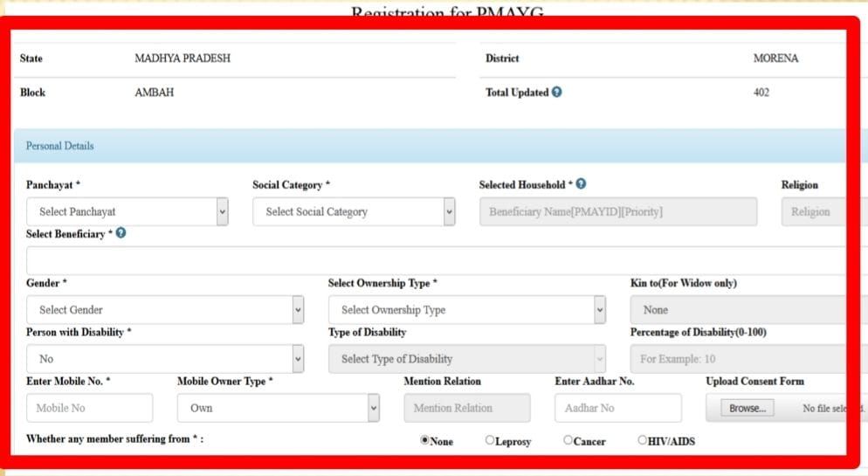Click the Select Beneficiary text field
868x476 pixels.
[x=437, y=260]
